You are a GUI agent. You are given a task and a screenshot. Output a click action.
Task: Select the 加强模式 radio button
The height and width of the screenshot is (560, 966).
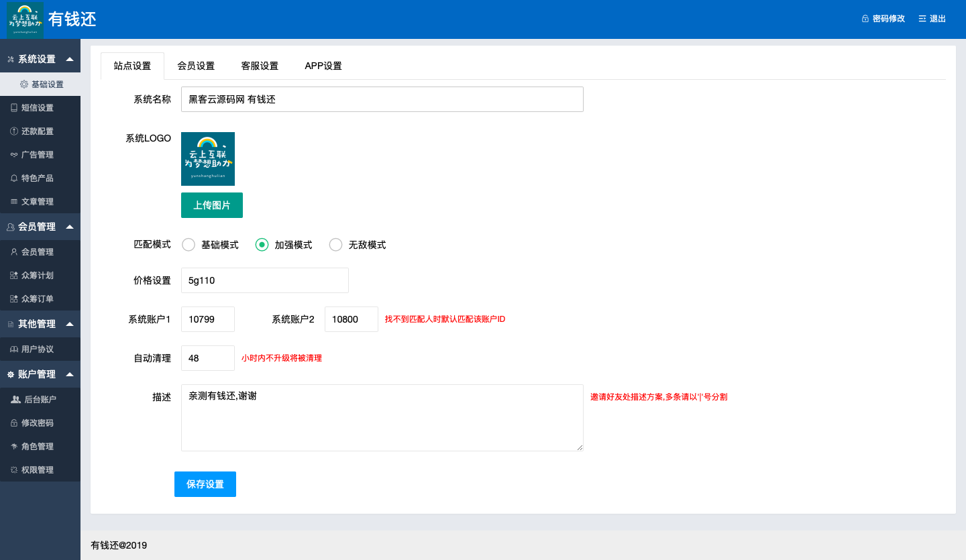click(x=262, y=245)
